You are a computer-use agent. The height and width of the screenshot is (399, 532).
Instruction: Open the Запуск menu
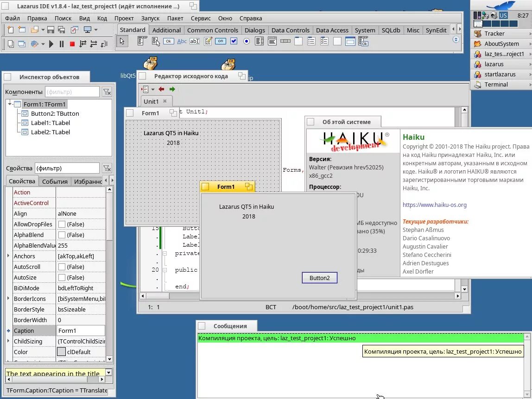click(x=150, y=19)
